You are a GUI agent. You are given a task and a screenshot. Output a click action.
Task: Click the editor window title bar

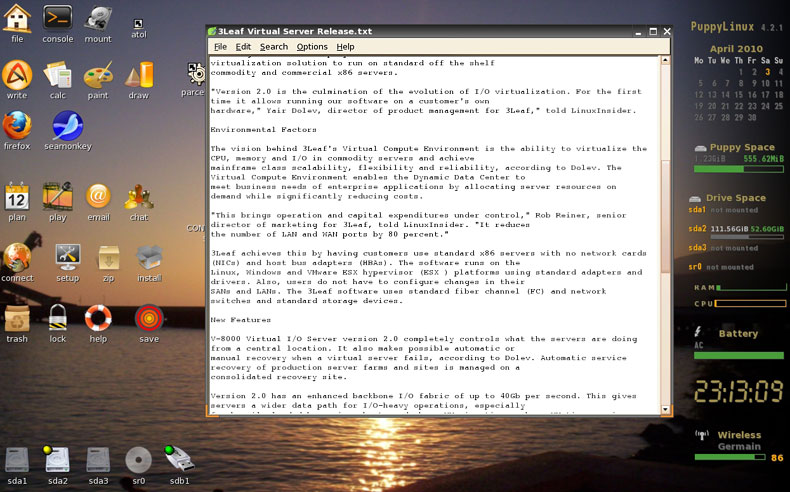point(438,31)
